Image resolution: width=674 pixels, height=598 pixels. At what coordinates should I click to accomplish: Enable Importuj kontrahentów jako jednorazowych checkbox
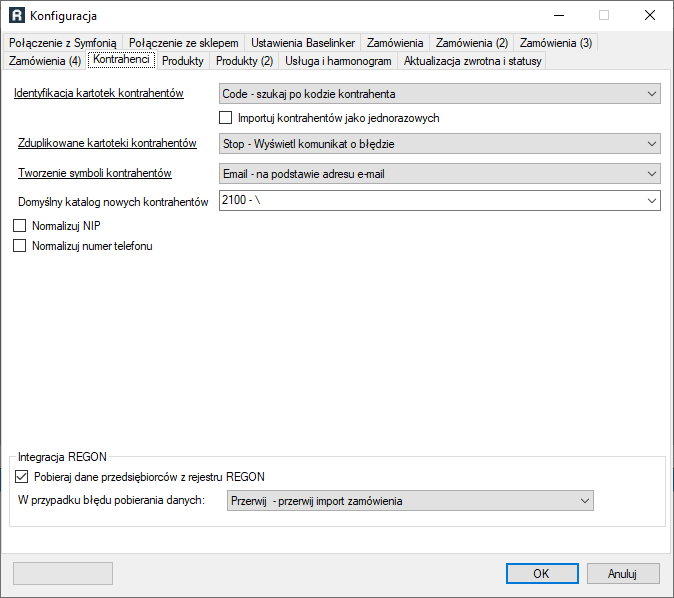click(x=226, y=118)
